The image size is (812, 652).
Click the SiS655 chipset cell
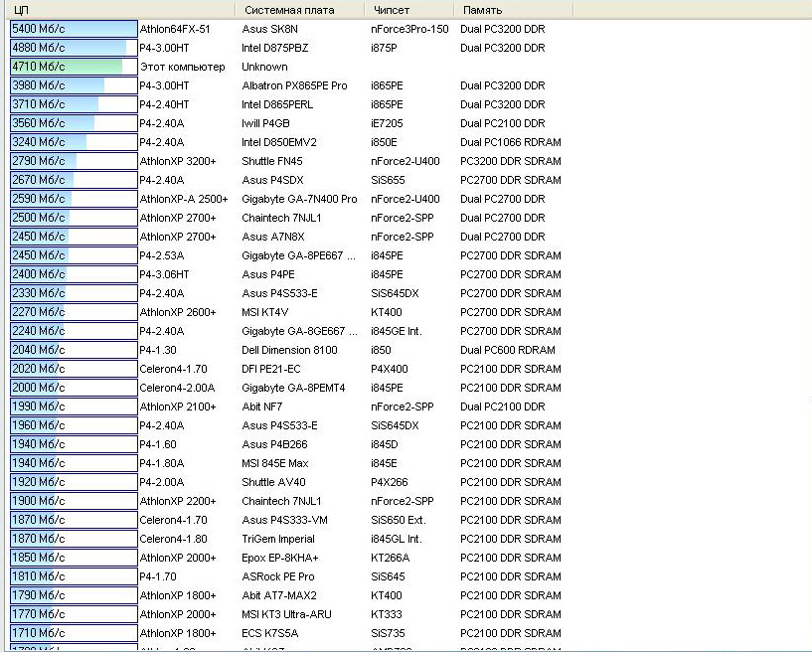click(x=388, y=180)
